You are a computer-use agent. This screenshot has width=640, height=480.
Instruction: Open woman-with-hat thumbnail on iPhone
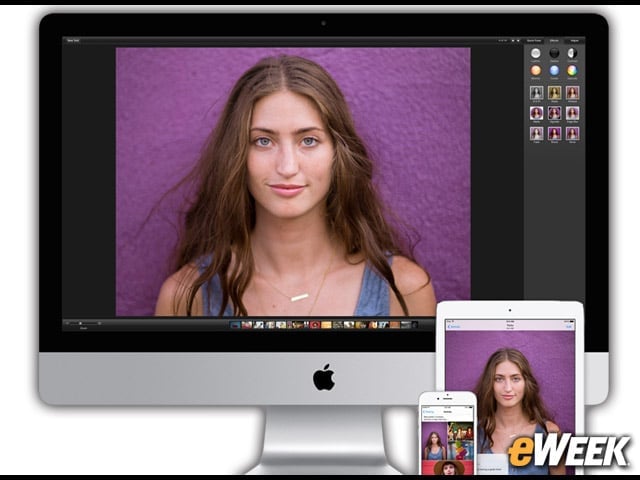point(448,468)
